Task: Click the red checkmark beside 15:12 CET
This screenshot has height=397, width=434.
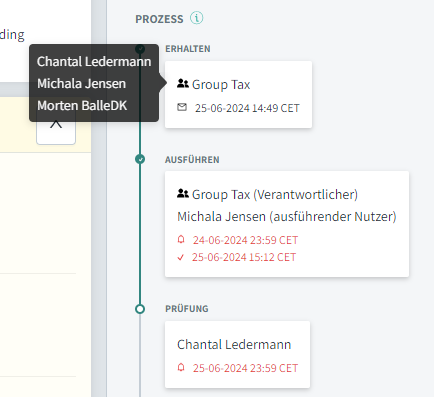Action: point(181,257)
